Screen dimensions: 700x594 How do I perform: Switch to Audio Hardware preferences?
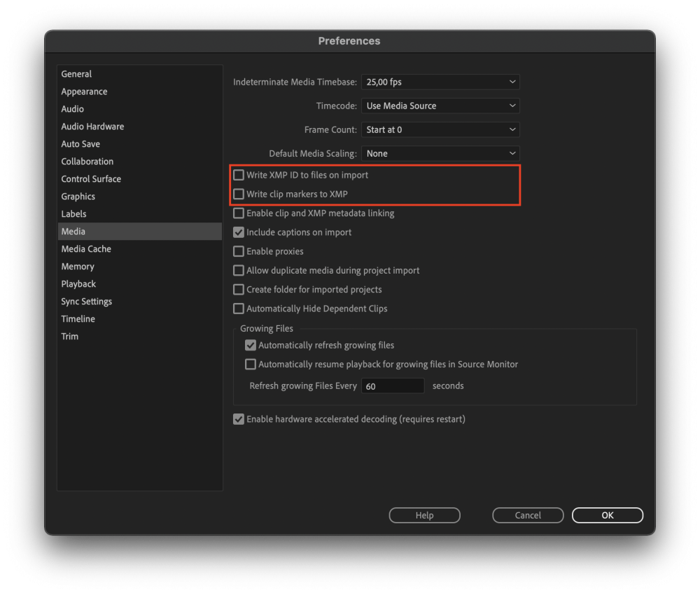[92, 127]
